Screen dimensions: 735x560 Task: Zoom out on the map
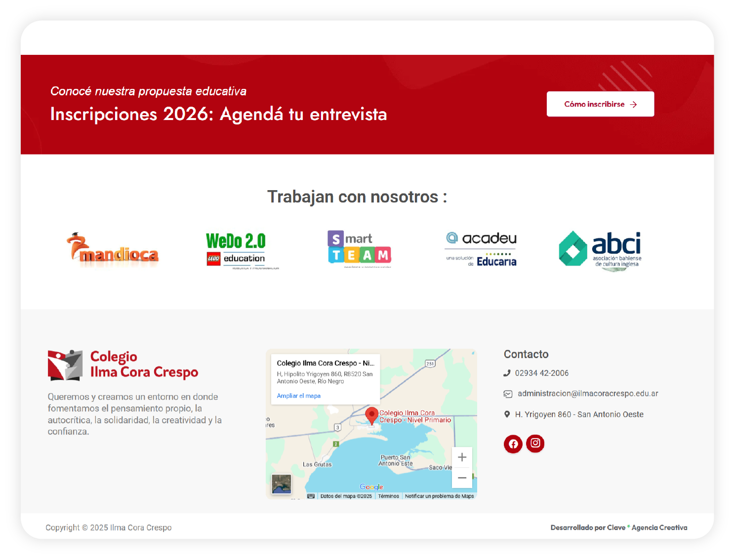tap(462, 478)
